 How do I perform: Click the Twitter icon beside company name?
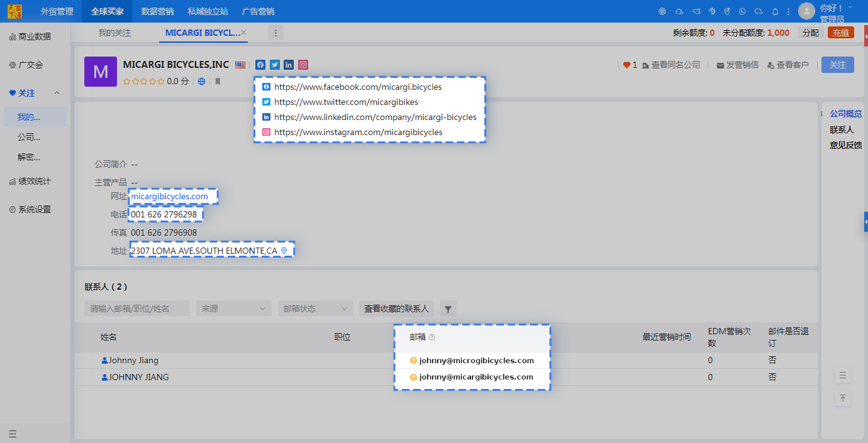(x=275, y=65)
